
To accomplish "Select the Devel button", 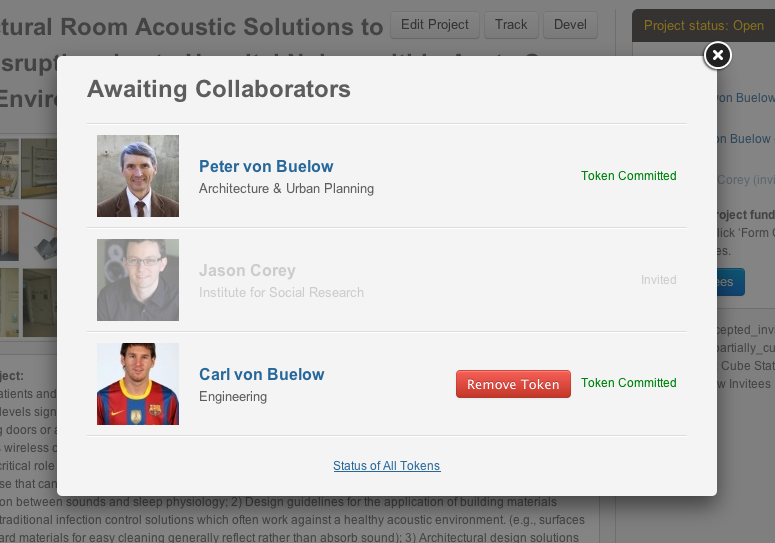I will click(x=576, y=25).
